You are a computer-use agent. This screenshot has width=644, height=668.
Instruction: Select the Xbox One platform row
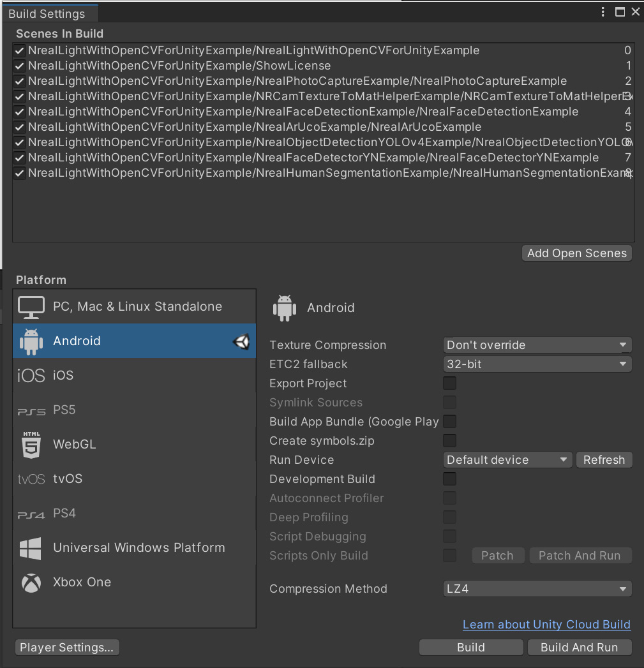point(134,583)
